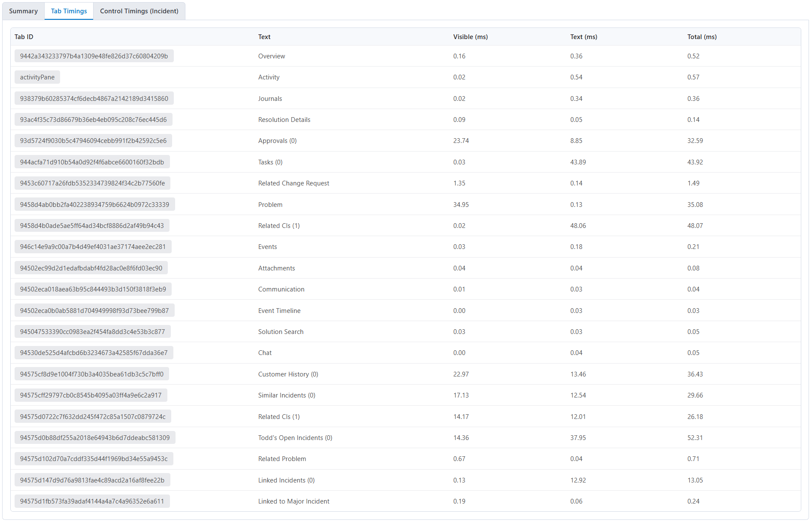This screenshot has height=525, width=812.
Task: Click Linked to Major Incident label
Action: 294,501
